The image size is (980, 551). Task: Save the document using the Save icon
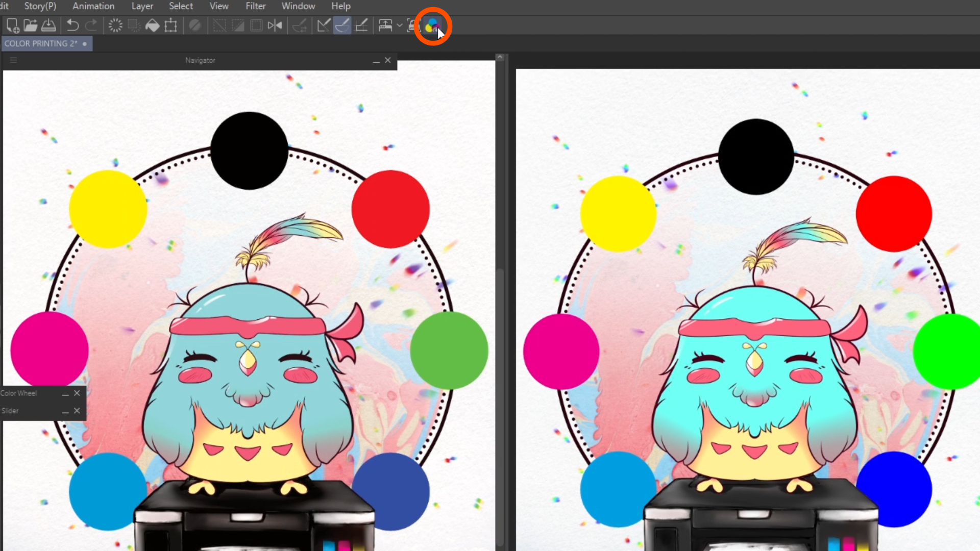click(48, 26)
